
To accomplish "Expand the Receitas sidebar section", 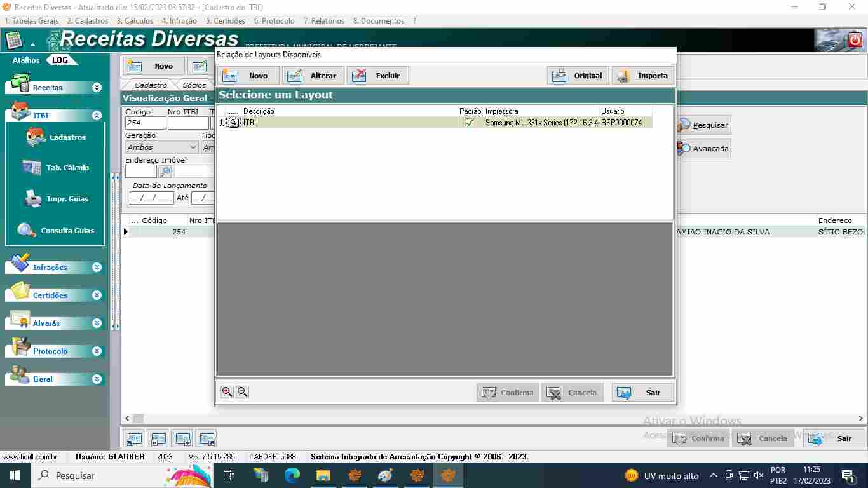I will [x=97, y=88].
